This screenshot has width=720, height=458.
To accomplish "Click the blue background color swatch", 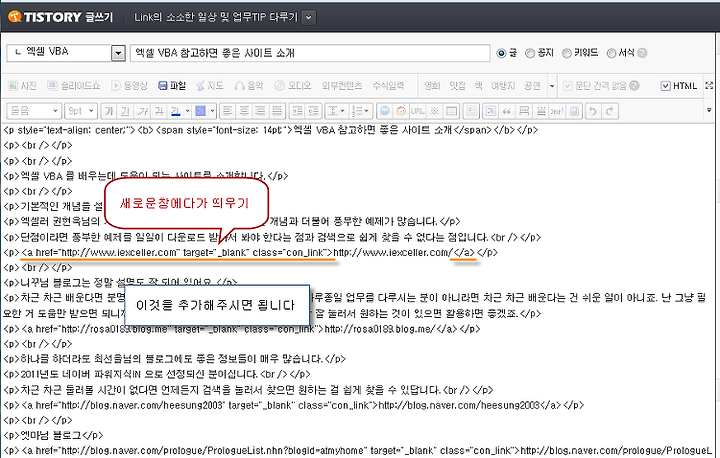I will [200, 111].
